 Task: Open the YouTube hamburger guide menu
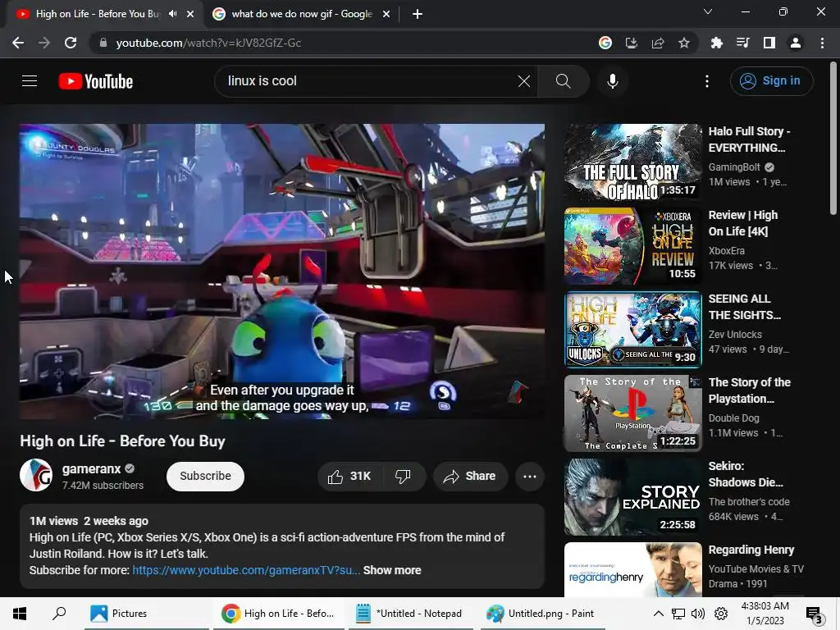30,81
